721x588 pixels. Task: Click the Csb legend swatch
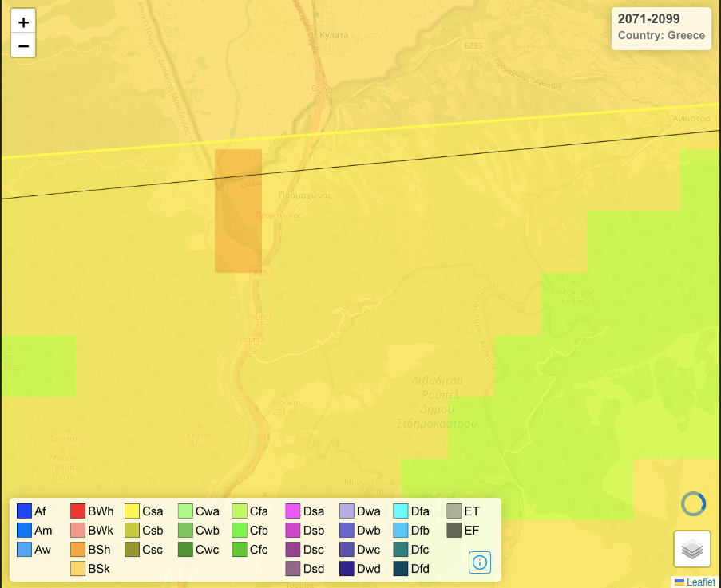pos(132,530)
